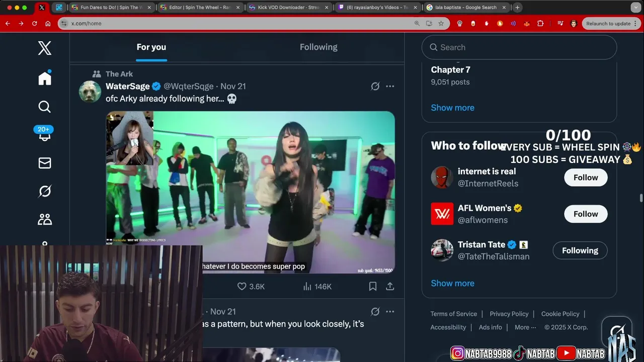Click Show more under trends

click(452, 108)
